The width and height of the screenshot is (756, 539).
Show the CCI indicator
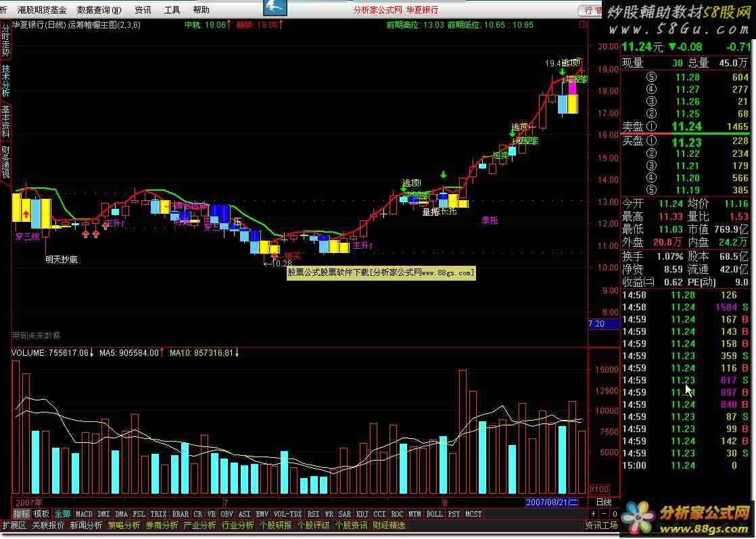tap(379, 515)
